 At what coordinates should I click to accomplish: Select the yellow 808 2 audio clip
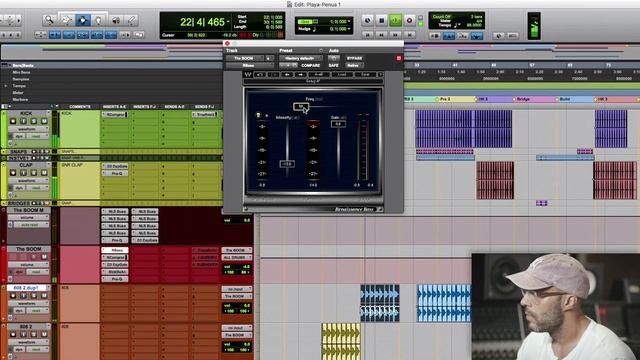pyautogui.click(x=341, y=342)
